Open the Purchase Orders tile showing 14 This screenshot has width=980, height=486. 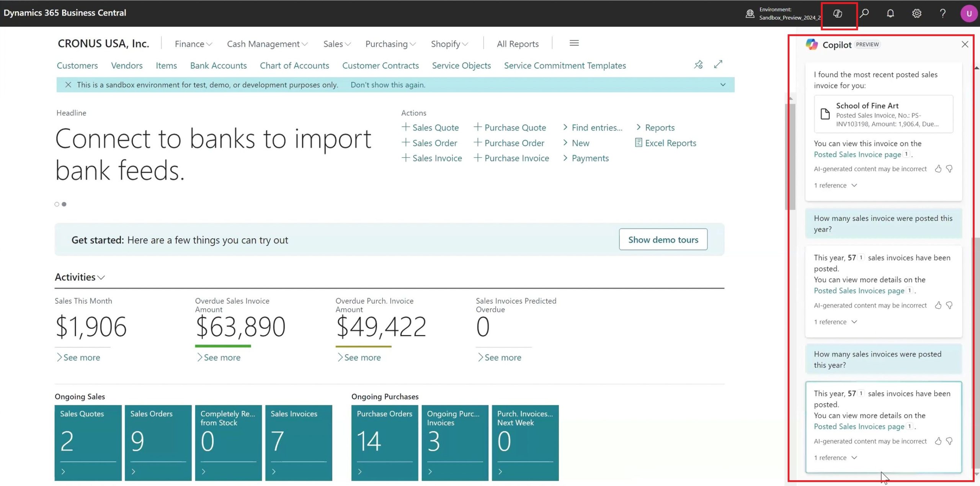[385, 443]
